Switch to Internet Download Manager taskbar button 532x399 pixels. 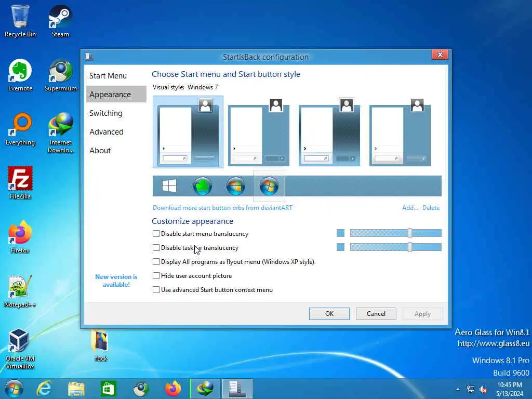pyautogui.click(x=205, y=389)
